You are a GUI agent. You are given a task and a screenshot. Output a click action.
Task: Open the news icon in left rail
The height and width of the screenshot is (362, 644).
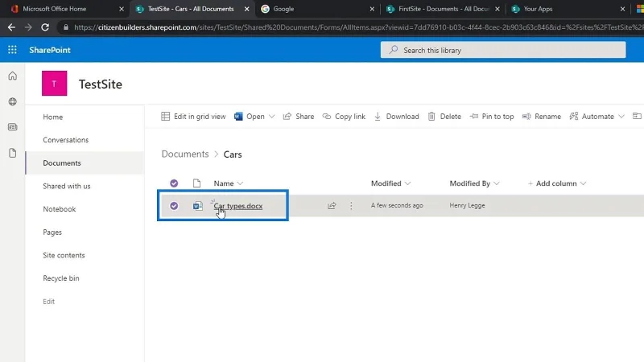point(13,127)
